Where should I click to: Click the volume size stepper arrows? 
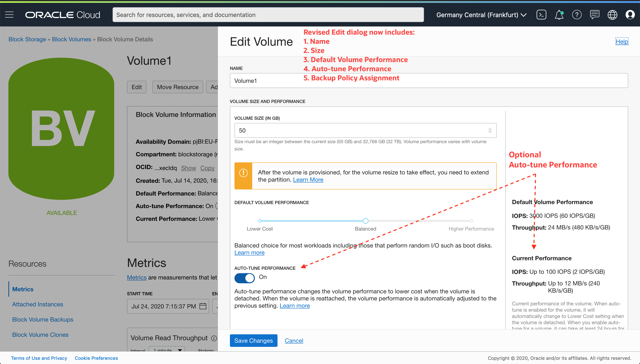490,130
